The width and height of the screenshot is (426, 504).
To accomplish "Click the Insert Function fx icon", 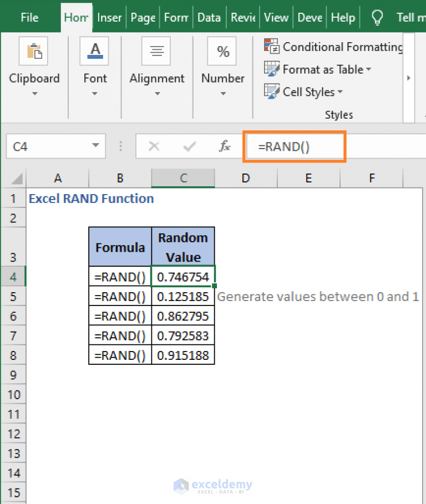I will (224, 146).
